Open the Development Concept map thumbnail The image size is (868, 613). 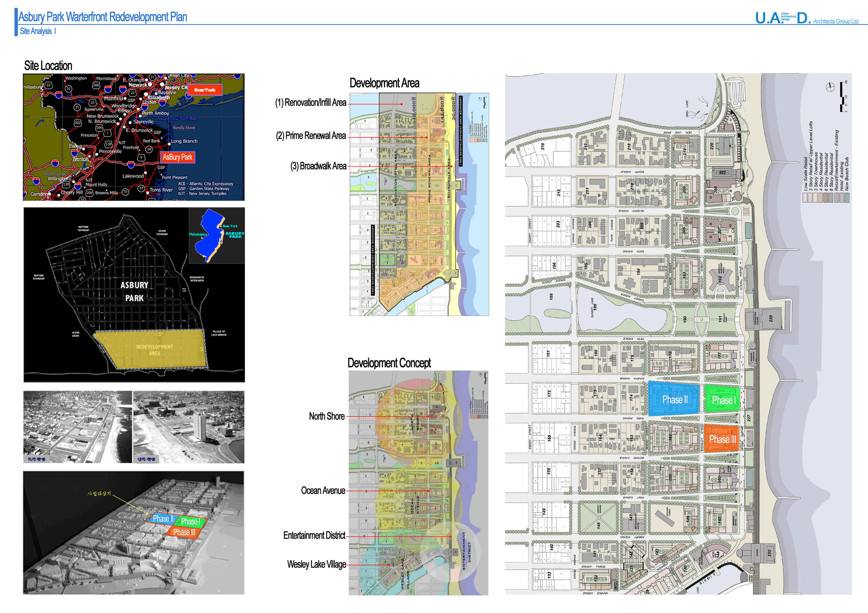[418, 482]
